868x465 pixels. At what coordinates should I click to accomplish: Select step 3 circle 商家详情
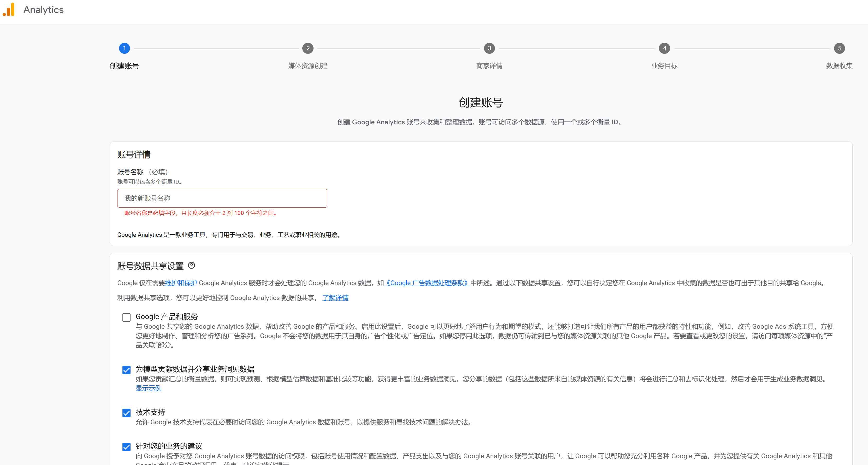[489, 48]
